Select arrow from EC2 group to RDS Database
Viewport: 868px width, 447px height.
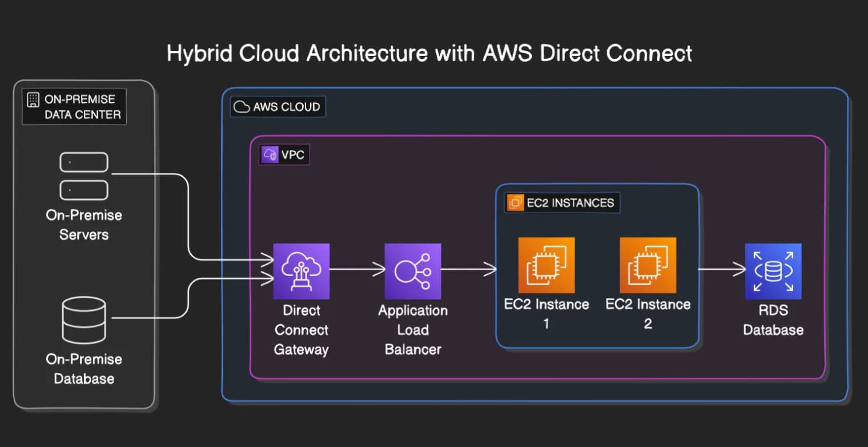pos(722,269)
